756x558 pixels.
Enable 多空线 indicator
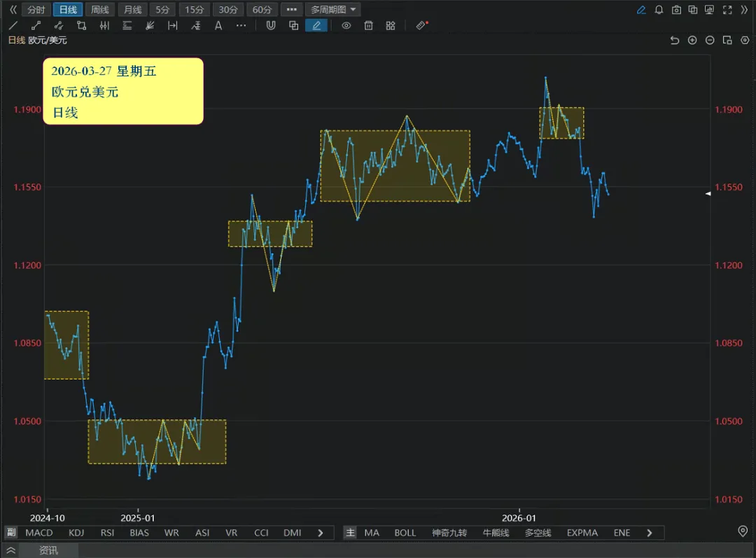(x=538, y=533)
